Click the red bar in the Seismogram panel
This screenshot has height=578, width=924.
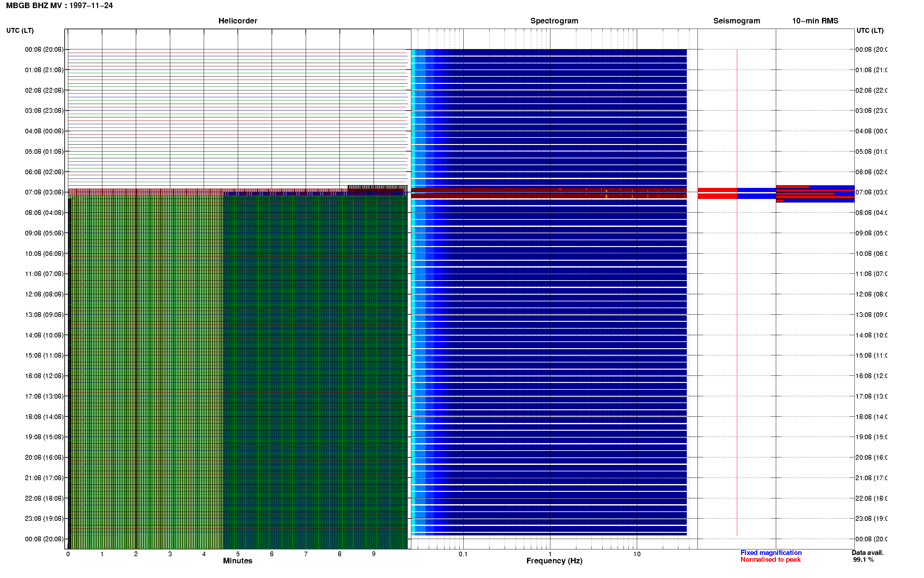coord(717,193)
